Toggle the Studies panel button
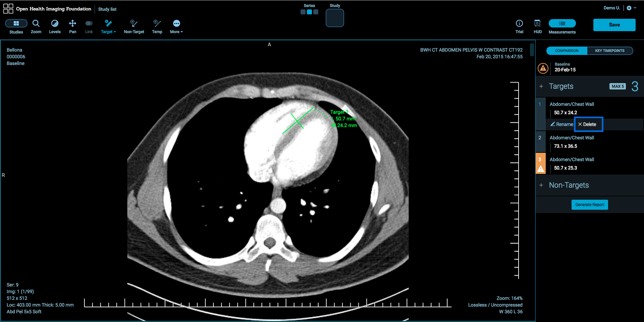The image size is (644, 322). pos(16,23)
